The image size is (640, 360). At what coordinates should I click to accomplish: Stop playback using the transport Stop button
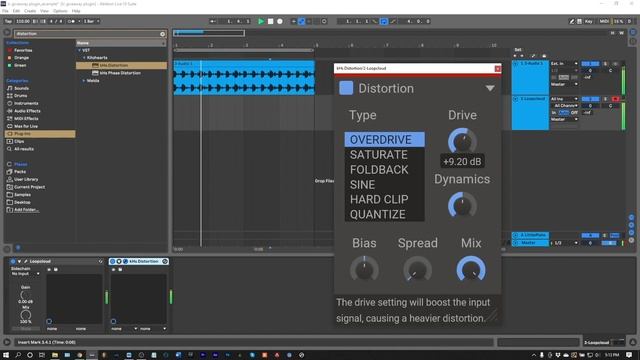270,21
